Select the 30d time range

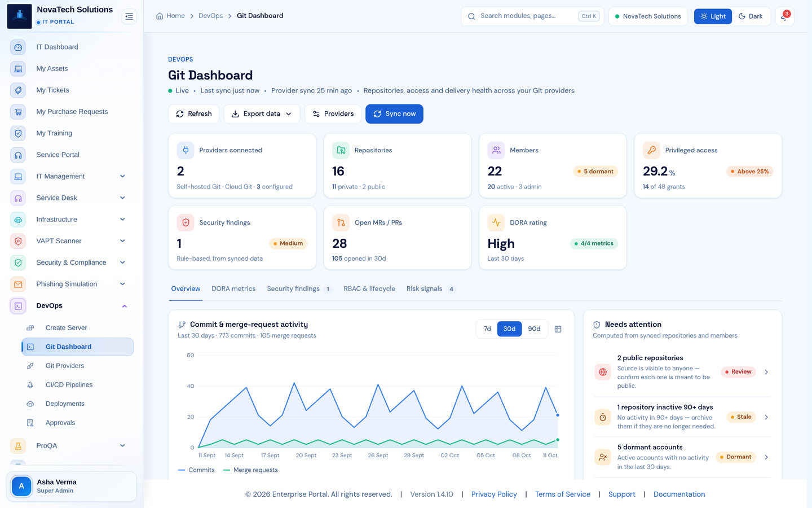point(509,329)
